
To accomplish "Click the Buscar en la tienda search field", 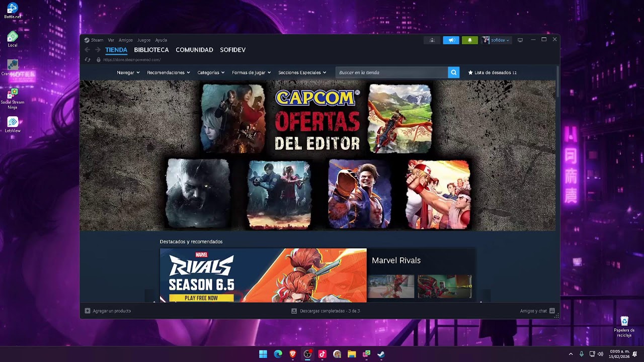I will coord(391,72).
